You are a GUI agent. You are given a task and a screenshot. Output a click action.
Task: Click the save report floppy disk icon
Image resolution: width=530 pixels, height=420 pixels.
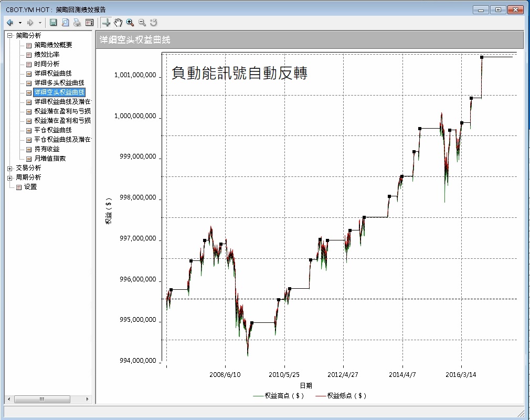[53, 23]
